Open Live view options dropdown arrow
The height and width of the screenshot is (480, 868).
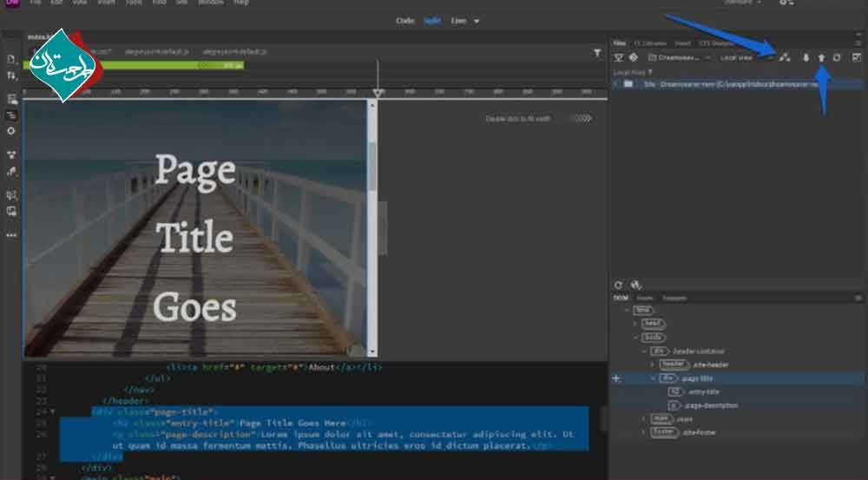point(476,21)
